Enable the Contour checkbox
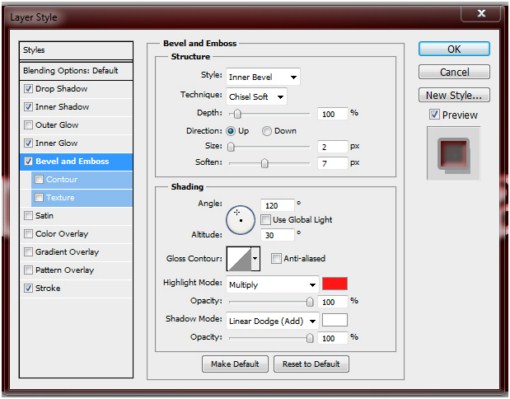The width and height of the screenshot is (510, 399). click(x=39, y=179)
